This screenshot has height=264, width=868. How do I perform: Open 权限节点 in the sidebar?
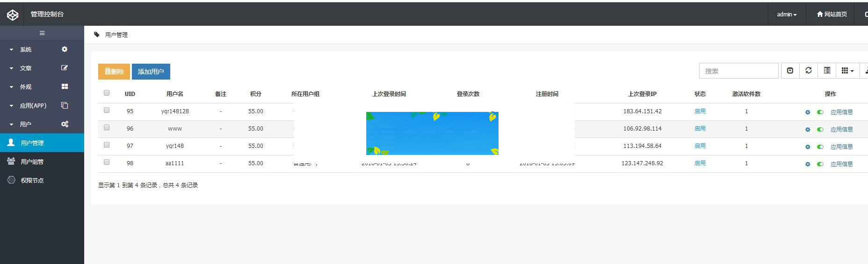coord(32,180)
